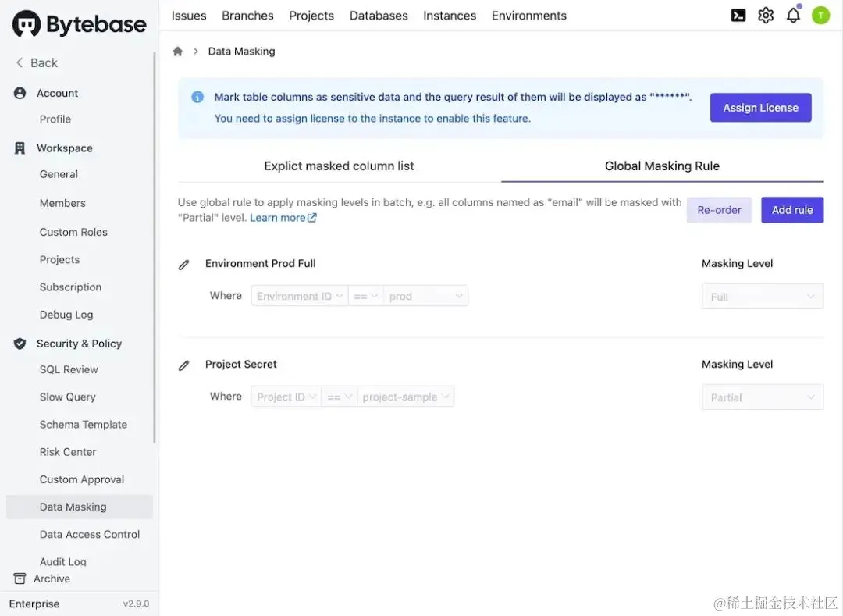
Task: Click the Assign License button
Action: [x=760, y=108]
